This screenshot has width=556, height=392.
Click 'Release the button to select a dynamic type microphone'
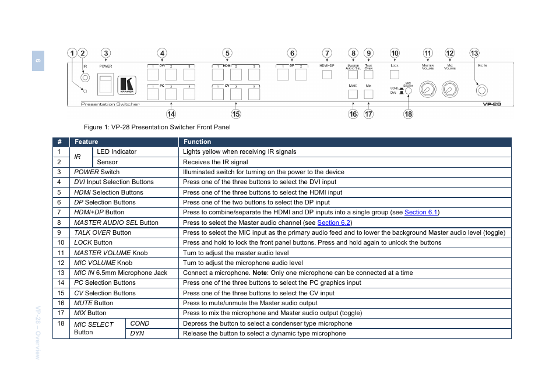pos(264,334)
